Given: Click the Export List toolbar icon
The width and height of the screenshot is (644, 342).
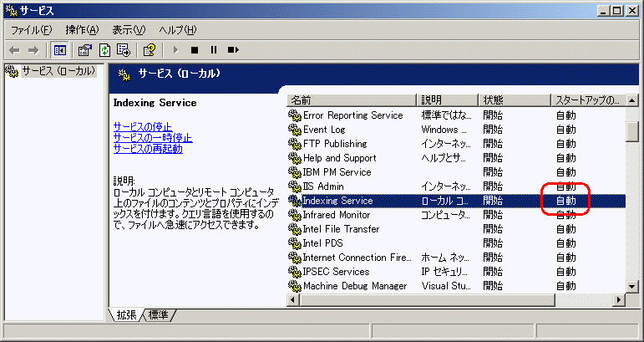Looking at the screenshot, I should (x=124, y=50).
